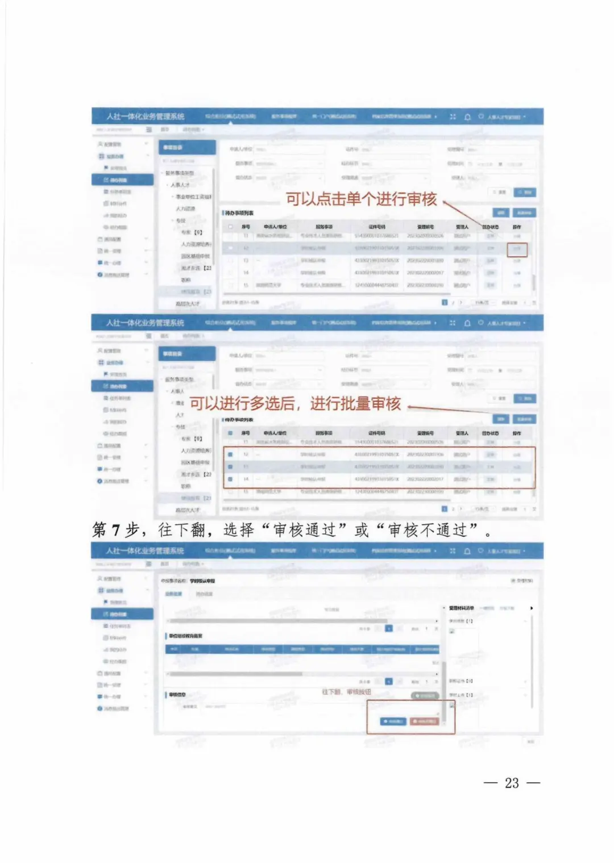The height and width of the screenshot is (868, 614).
Task: Uncheck row 14 checkbox in batch-review screenshot
Action: [230, 479]
